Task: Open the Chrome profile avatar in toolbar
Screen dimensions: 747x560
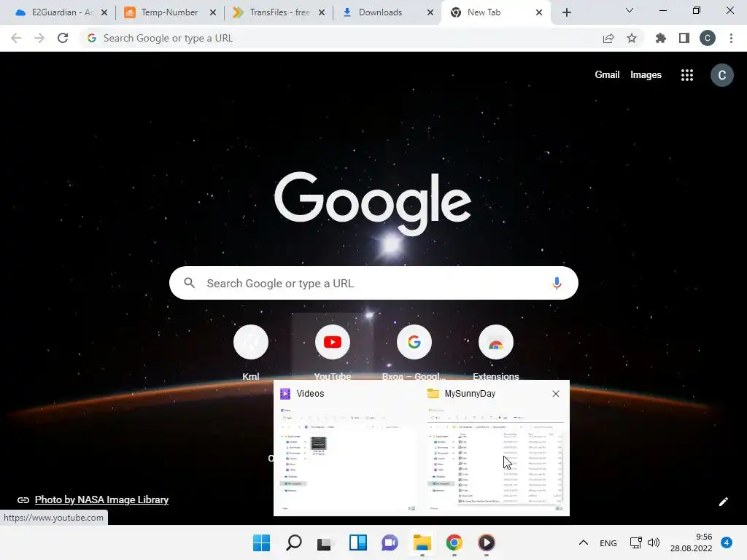Action: (x=708, y=38)
